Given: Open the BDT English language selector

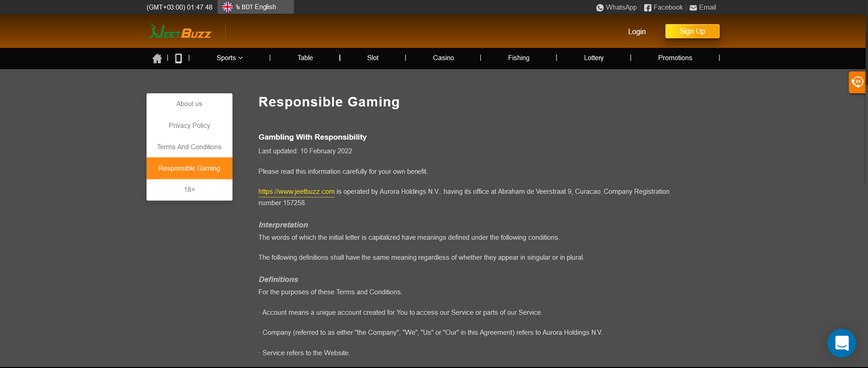Looking at the screenshot, I should tap(255, 7).
